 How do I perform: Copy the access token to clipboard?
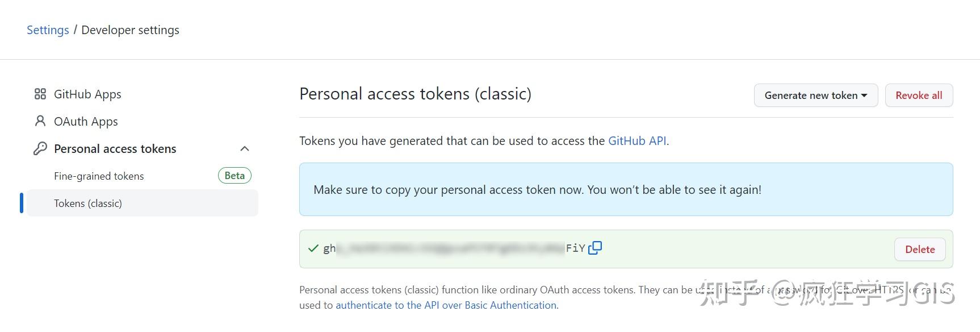tap(596, 247)
